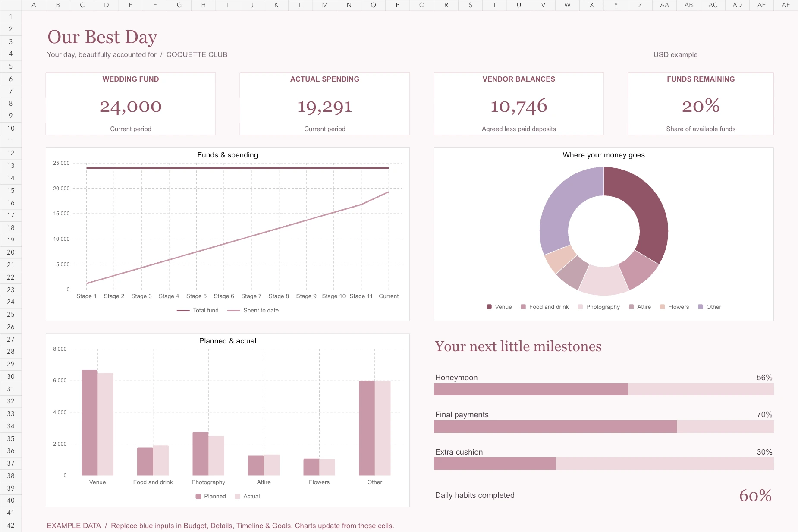Viewport: 798px width, 532px height.
Task: Select the 'Planned & actual' chart title
Action: tap(228, 341)
